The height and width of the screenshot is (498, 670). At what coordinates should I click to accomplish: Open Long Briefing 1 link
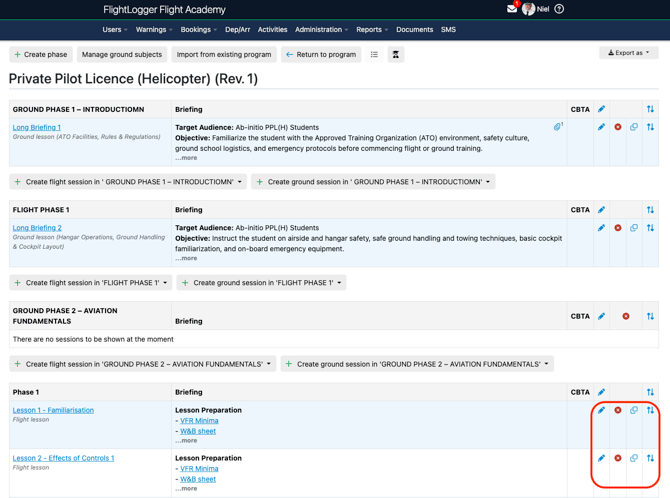coord(37,127)
